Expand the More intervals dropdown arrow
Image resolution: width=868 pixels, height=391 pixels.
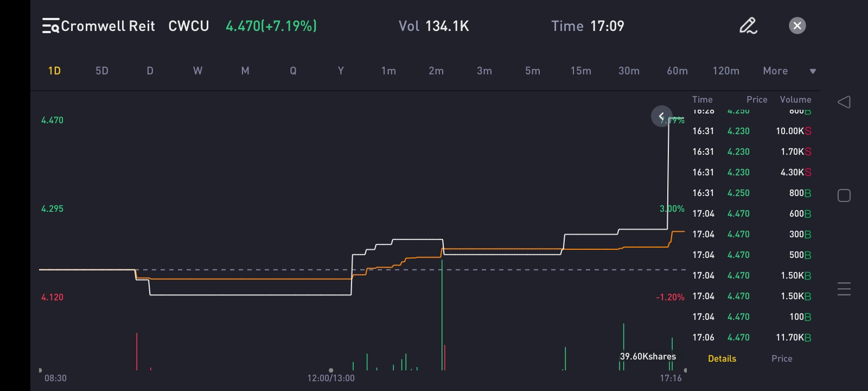pos(813,71)
